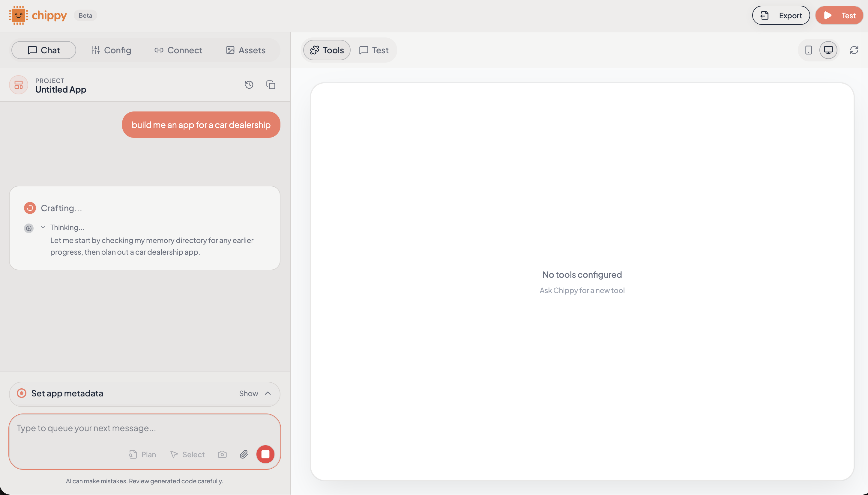This screenshot has width=868, height=495.
Task: Click 'Ask Chippy for a new tool' text
Action: [582, 290]
